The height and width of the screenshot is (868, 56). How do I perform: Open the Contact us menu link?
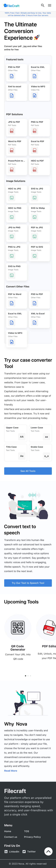coord(10,825)
